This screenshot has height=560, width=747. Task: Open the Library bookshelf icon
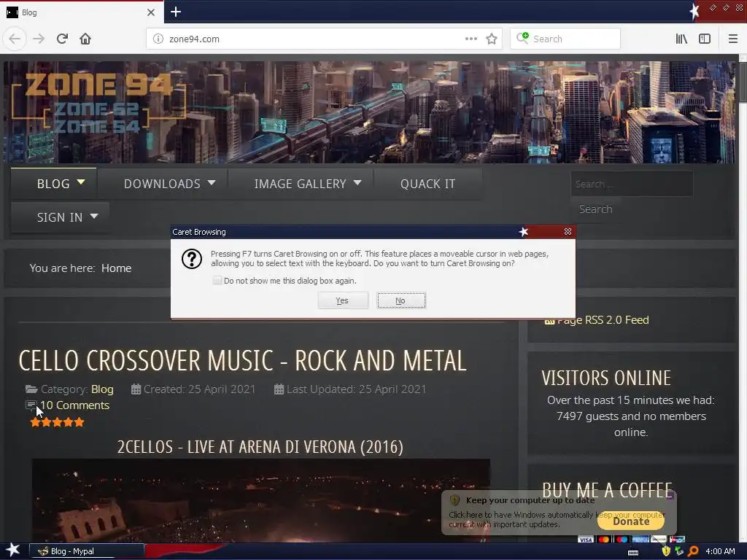pyautogui.click(x=681, y=39)
